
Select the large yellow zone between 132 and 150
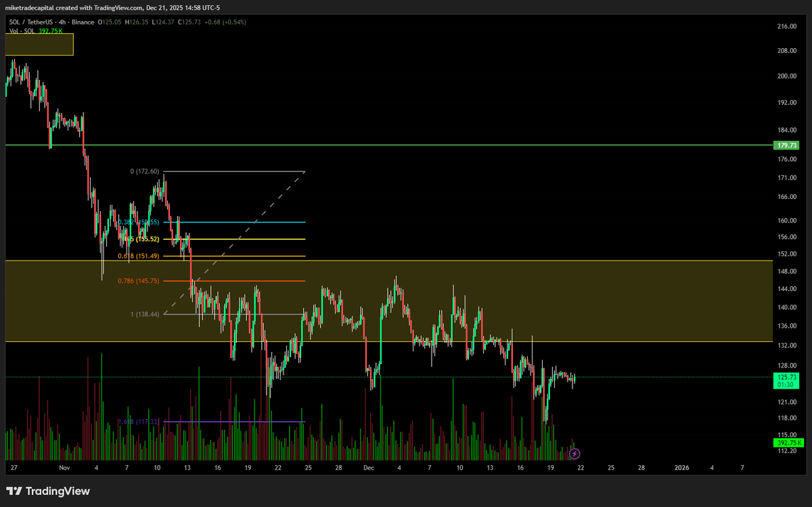tap(388, 301)
